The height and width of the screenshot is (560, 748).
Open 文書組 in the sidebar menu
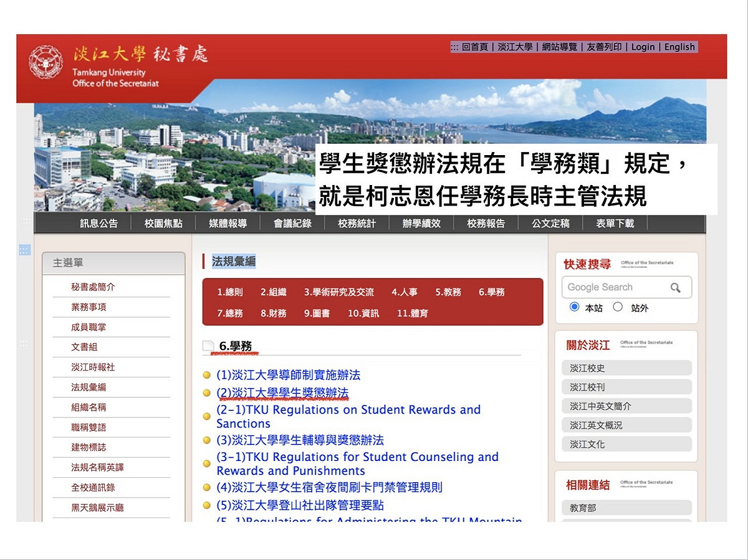[x=84, y=347]
